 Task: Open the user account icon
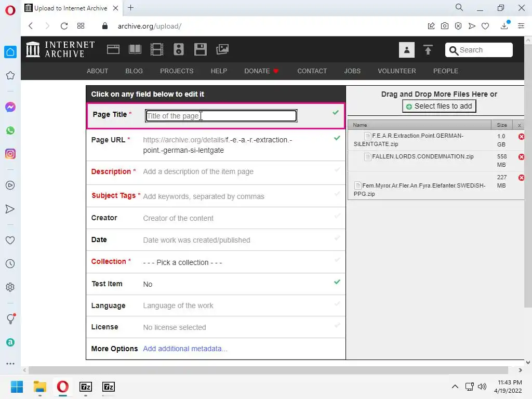pyautogui.click(x=406, y=50)
